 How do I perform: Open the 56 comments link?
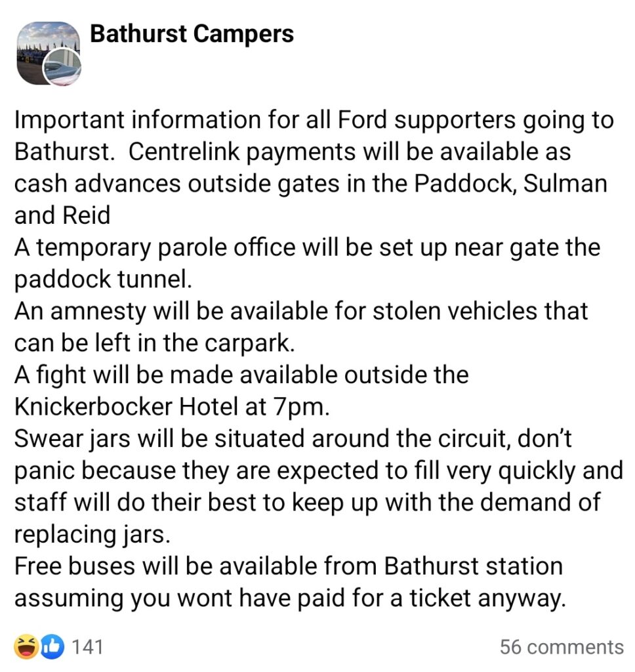[x=562, y=647]
